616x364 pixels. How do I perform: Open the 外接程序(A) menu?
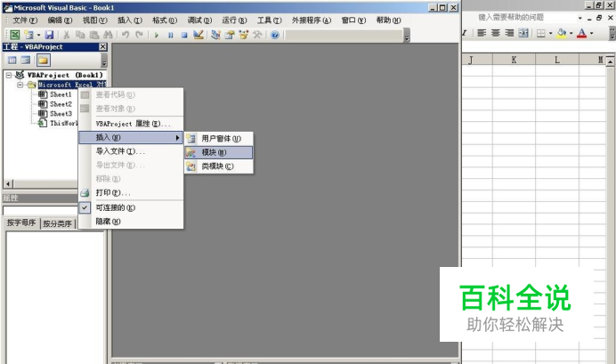pos(312,20)
